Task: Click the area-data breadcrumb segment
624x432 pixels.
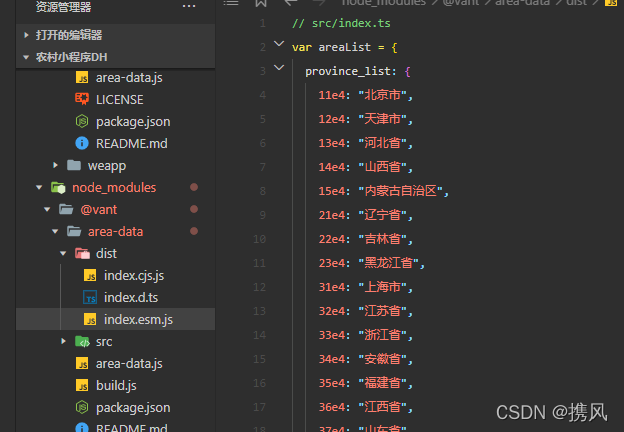Action: click(x=522, y=2)
